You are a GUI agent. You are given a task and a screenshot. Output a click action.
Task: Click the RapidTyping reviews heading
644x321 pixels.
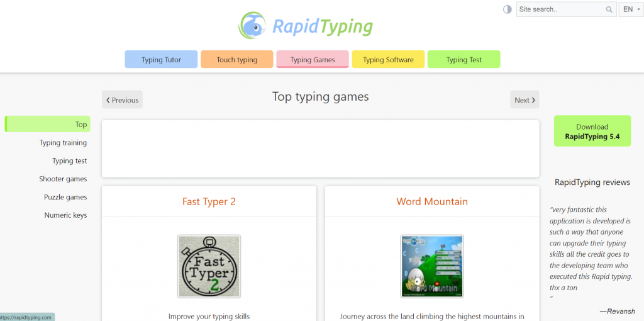592,182
